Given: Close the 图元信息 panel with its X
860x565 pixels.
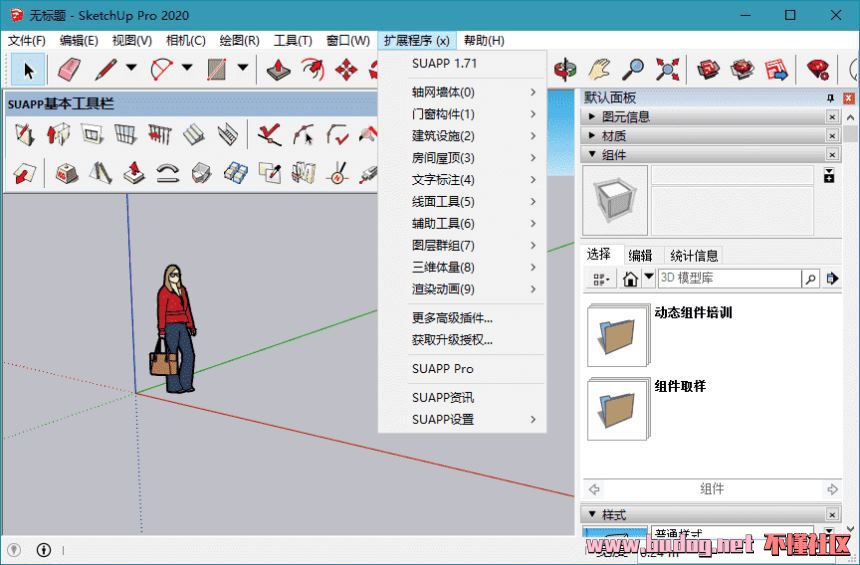Looking at the screenshot, I should (x=832, y=117).
